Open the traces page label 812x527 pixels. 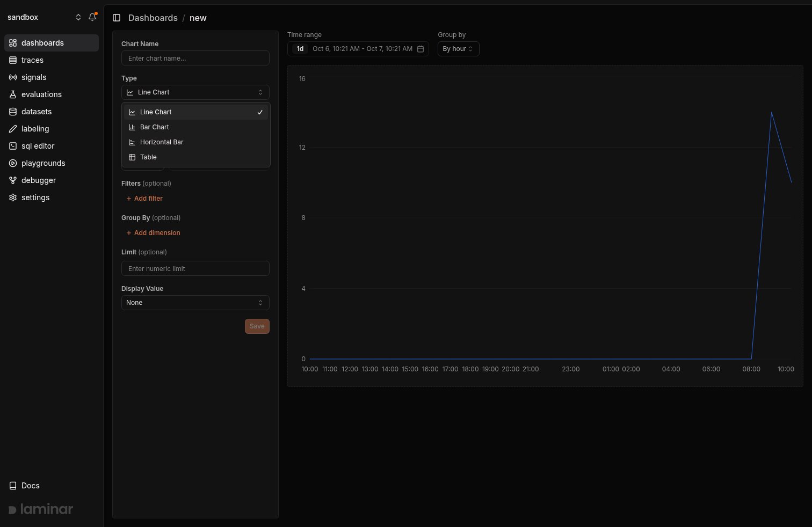pos(32,60)
